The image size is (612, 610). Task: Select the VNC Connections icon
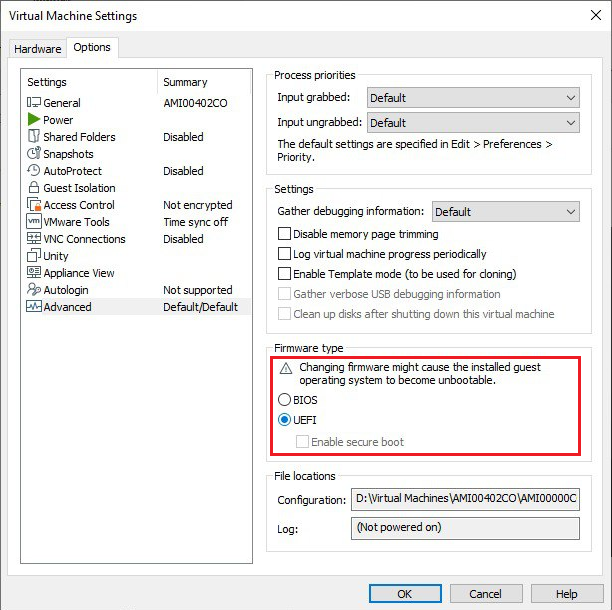(x=33, y=239)
